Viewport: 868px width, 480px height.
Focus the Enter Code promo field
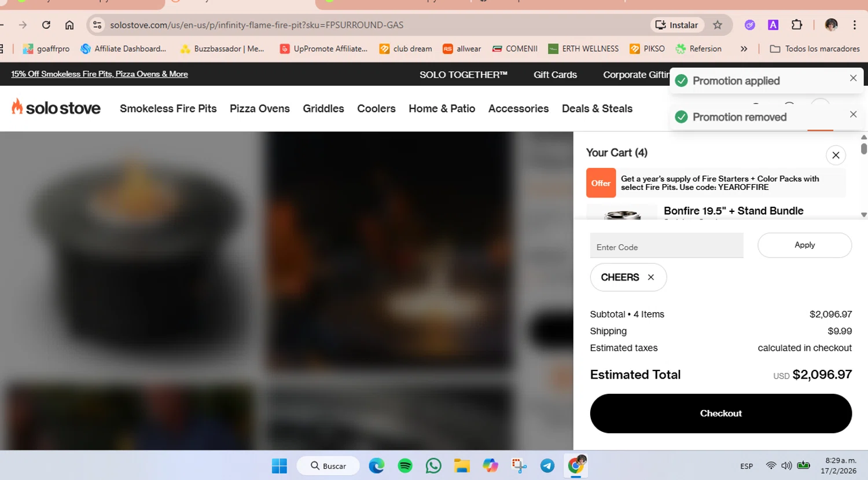667,246
